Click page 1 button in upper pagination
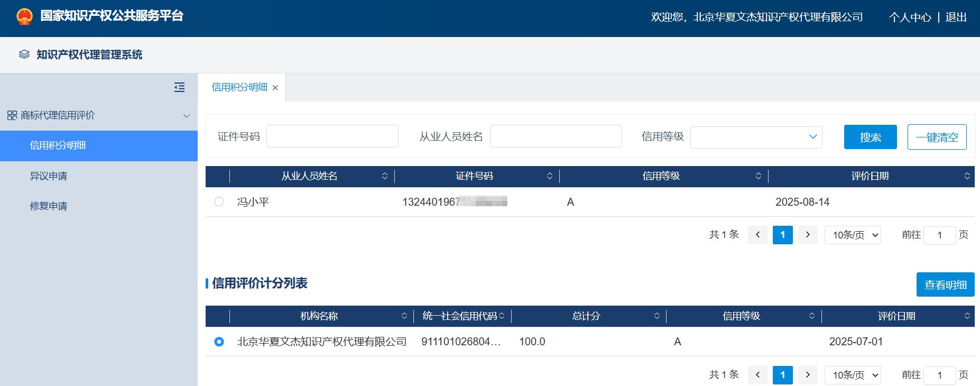The image size is (980, 386). coord(783,235)
